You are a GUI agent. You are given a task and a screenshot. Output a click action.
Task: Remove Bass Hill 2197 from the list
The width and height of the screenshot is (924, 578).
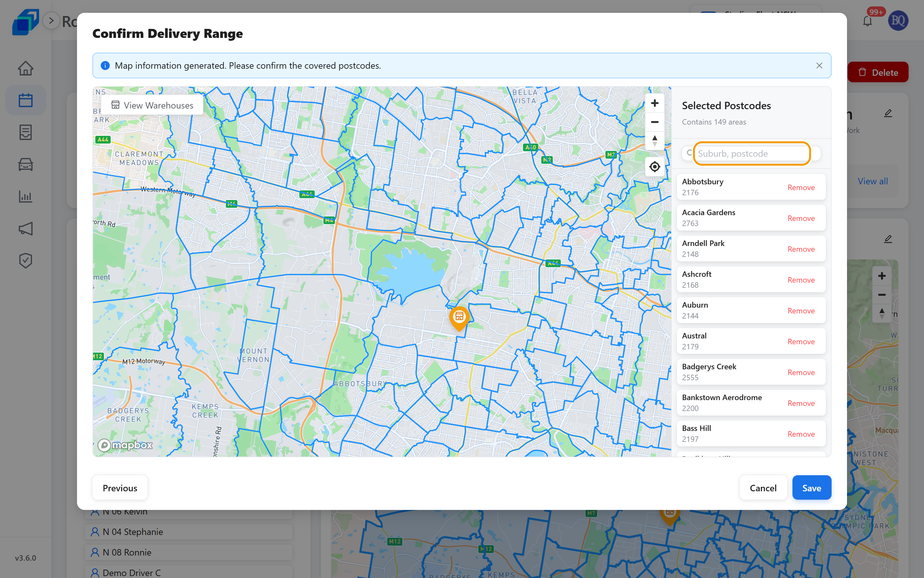[x=801, y=434]
